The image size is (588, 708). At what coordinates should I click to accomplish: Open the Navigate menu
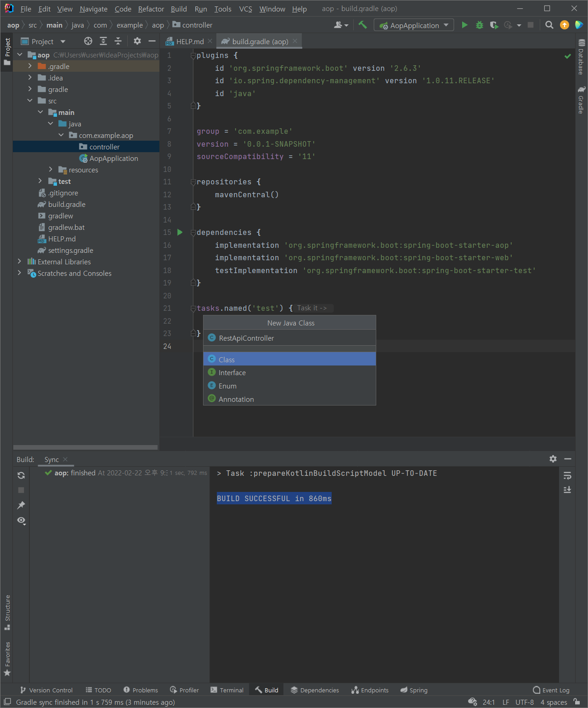click(93, 9)
